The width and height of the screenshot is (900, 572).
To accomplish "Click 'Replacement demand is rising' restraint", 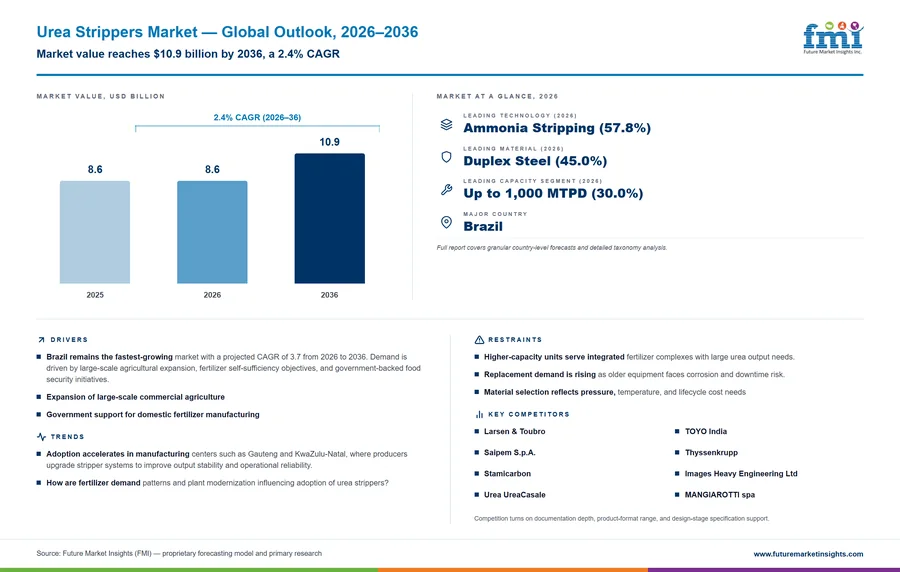I will pos(634,375).
